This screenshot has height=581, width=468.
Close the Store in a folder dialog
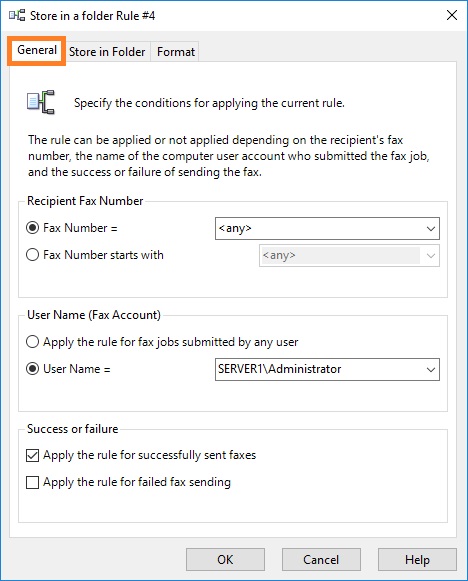tap(452, 15)
